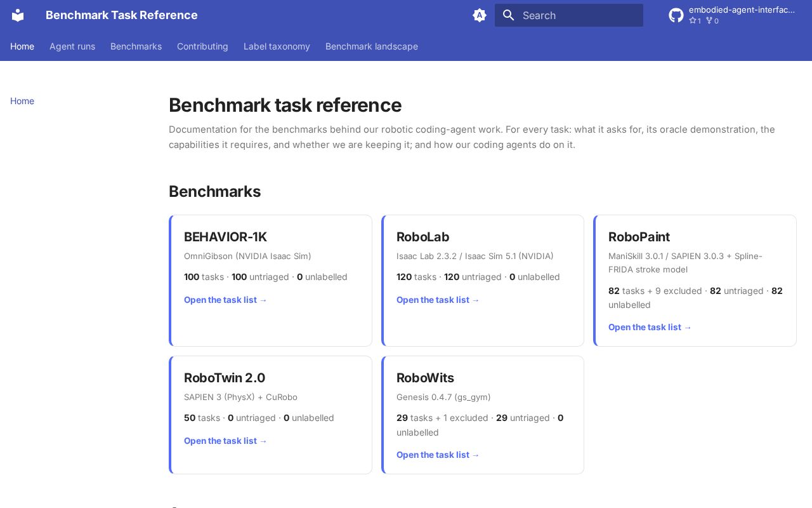This screenshot has height=508, width=812.
Task: Open the GitHub repository icon link
Action: point(676,15)
